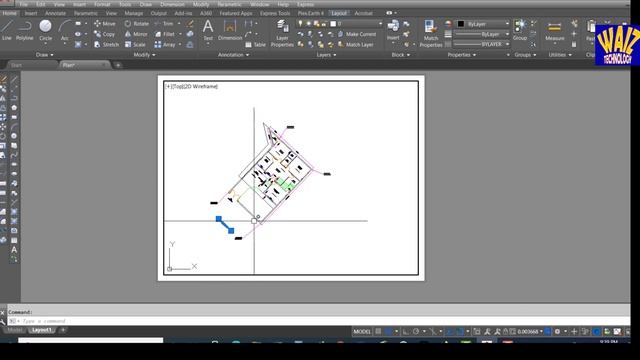The image size is (640, 360).
Task: Switch to the Output ribbon tab
Action: pos(159,13)
